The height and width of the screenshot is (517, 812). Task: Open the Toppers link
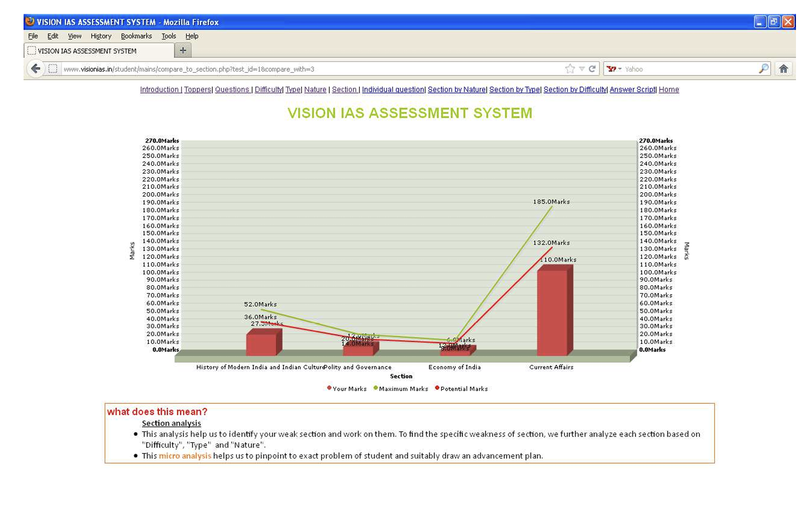[197, 89]
